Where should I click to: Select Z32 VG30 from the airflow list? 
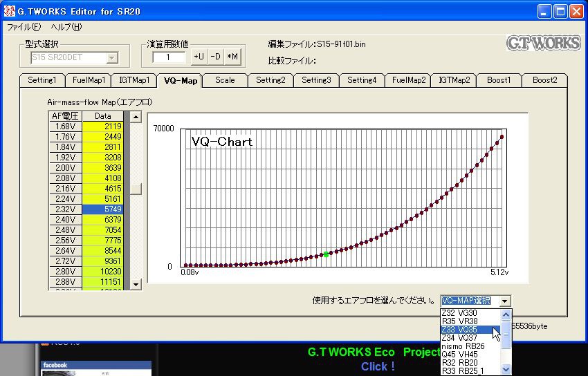(x=470, y=313)
